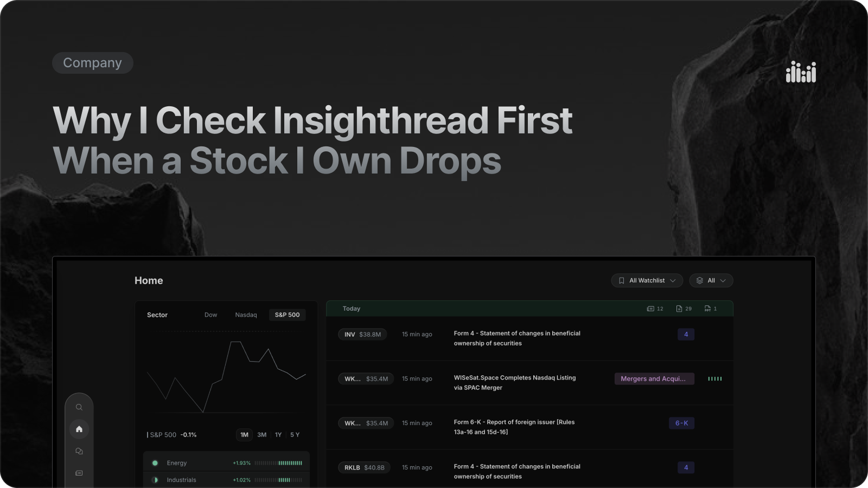Viewport: 868px width, 488px height.
Task: Open Form 6-K foreign issuer headline
Action: [x=514, y=427]
